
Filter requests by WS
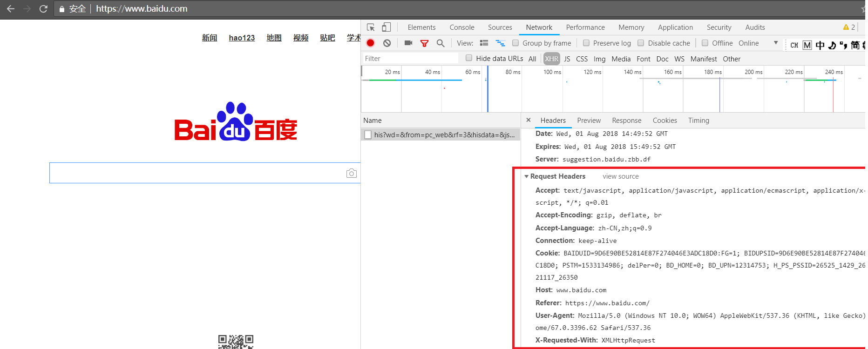pyautogui.click(x=679, y=59)
